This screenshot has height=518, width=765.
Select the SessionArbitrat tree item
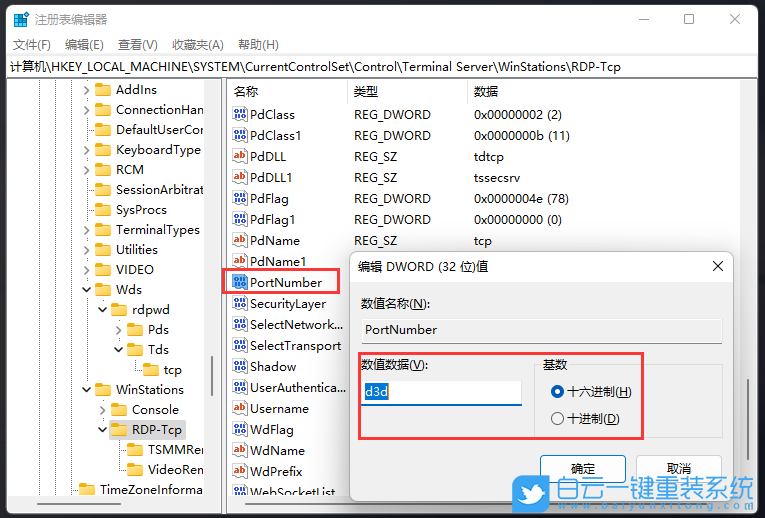point(159,190)
